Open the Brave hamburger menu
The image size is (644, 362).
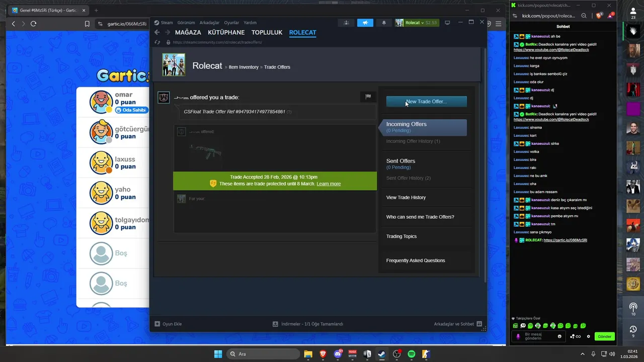pos(499,24)
